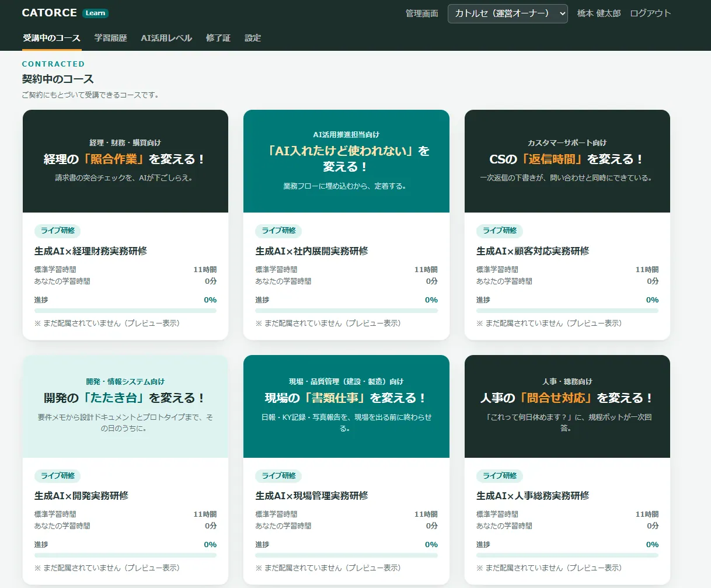
Task: Click the progress bar on 顧客対応実務研修 card
Action: 567,311
